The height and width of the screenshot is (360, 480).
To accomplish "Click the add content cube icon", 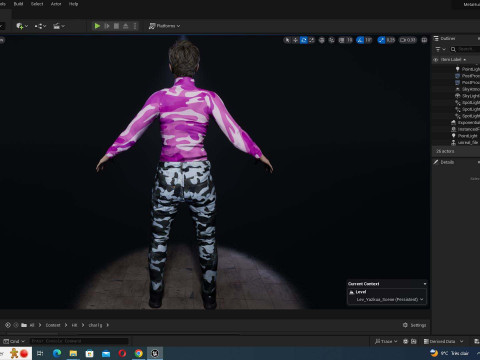I will (x=20, y=26).
